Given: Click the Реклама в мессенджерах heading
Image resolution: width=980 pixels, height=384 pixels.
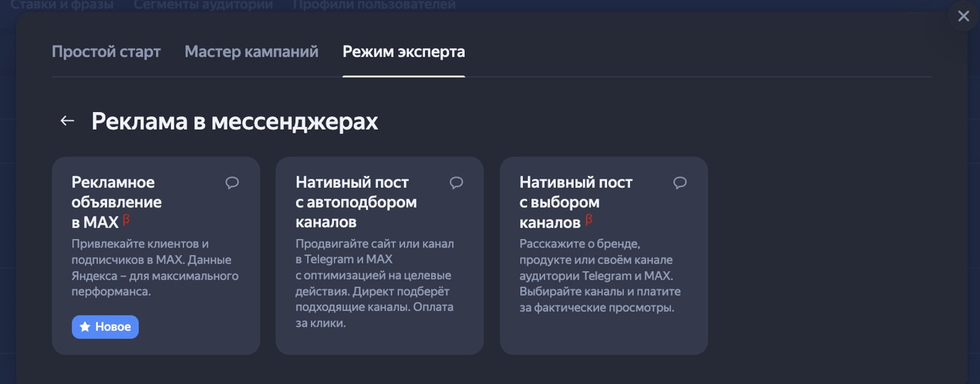Looking at the screenshot, I should pos(235,121).
